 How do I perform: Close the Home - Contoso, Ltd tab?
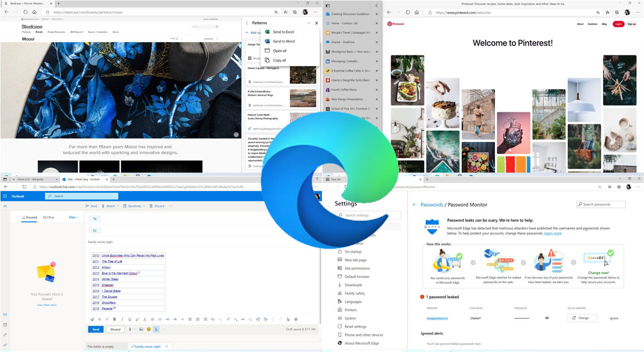coord(376,23)
